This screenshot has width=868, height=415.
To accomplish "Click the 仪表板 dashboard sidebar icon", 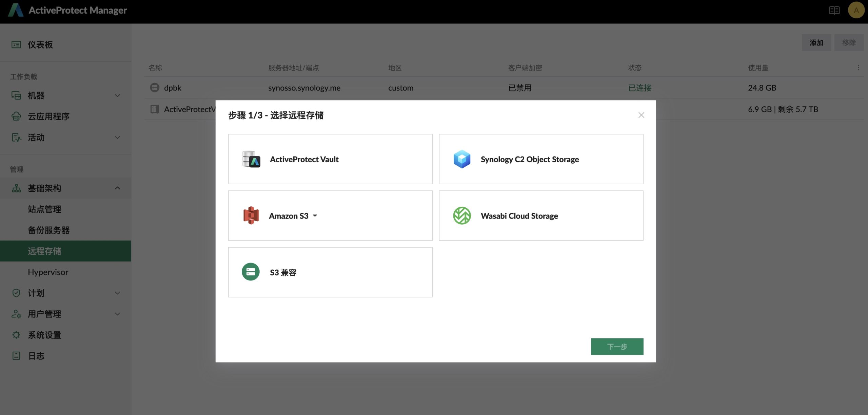I will 16,45.
